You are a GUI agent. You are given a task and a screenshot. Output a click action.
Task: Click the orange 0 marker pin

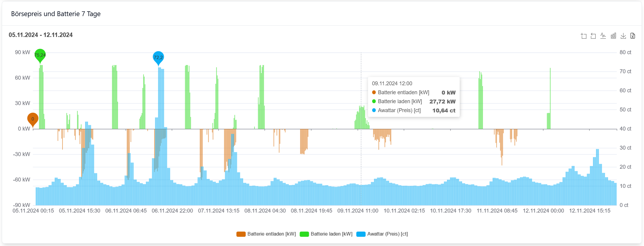click(x=33, y=119)
